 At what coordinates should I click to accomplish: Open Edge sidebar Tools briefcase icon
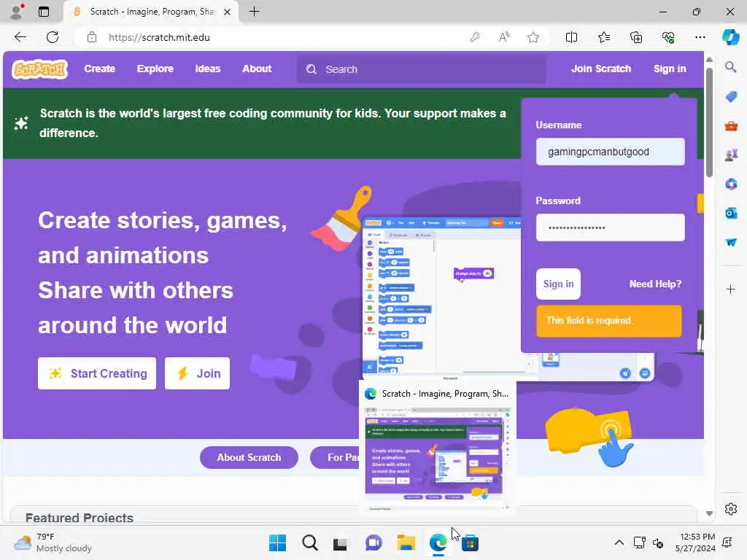tap(730, 126)
